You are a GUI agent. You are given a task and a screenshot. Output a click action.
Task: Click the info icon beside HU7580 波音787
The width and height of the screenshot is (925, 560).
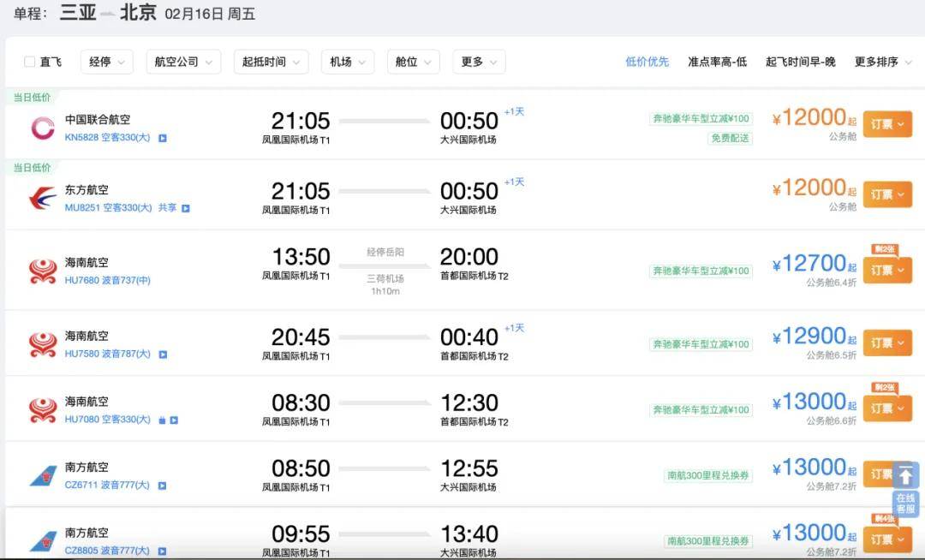coord(163,354)
